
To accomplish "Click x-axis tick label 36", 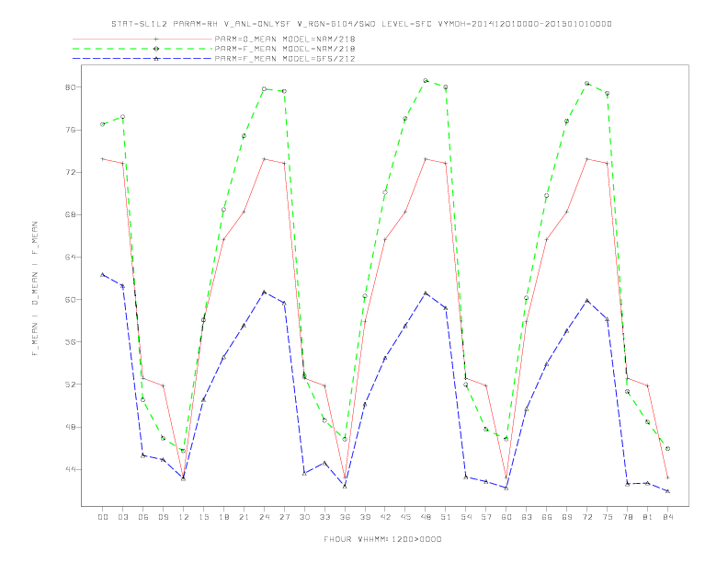I will coord(345,517).
